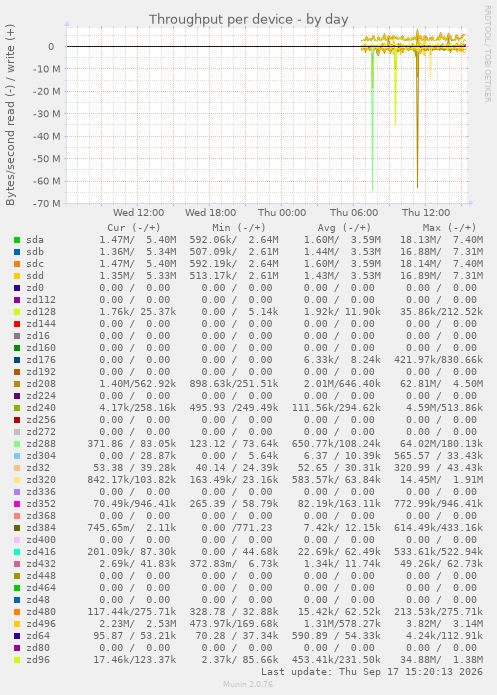Pick the dark gold swatch for zd208
The image size is (497, 695).
(x=17, y=384)
